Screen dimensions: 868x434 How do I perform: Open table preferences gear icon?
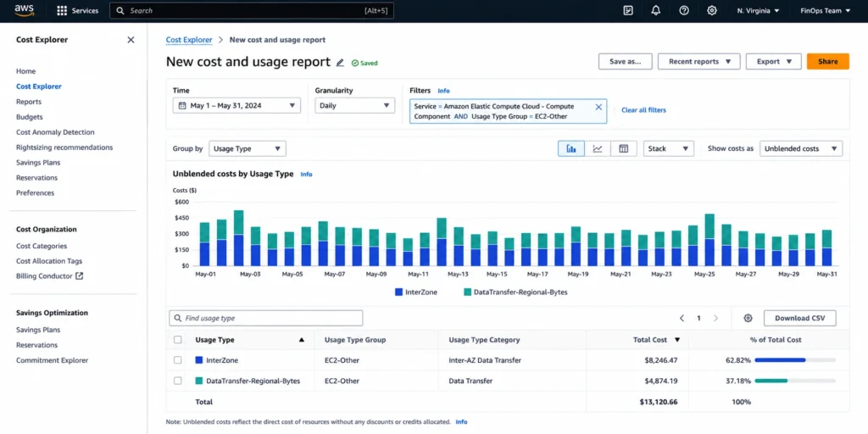[748, 319]
